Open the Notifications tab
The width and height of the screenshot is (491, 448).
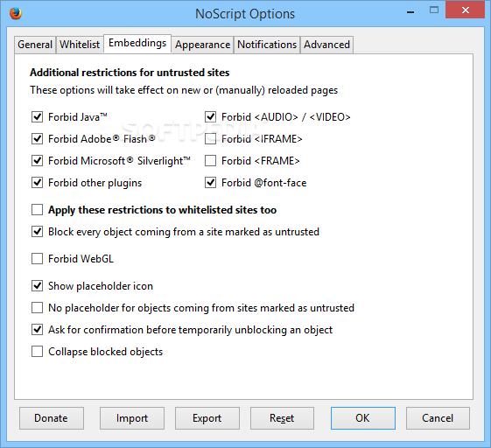(267, 45)
